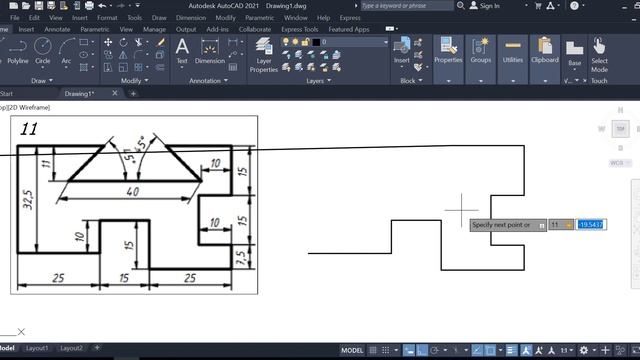Viewport: 640px width, 360px height.
Task: Insert a Table annotation
Action: coord(233,67)
